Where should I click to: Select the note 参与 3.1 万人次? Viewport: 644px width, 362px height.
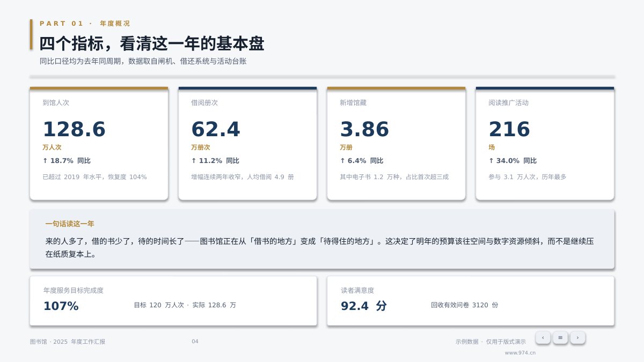click(527, 177)
